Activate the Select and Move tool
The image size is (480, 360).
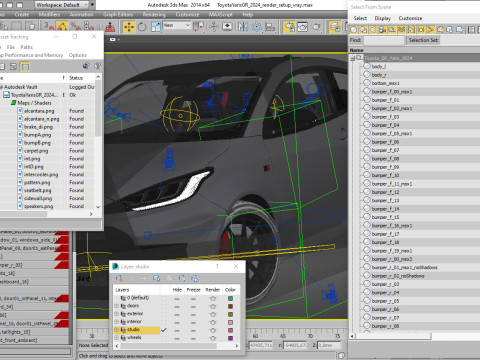click(129, 27)
